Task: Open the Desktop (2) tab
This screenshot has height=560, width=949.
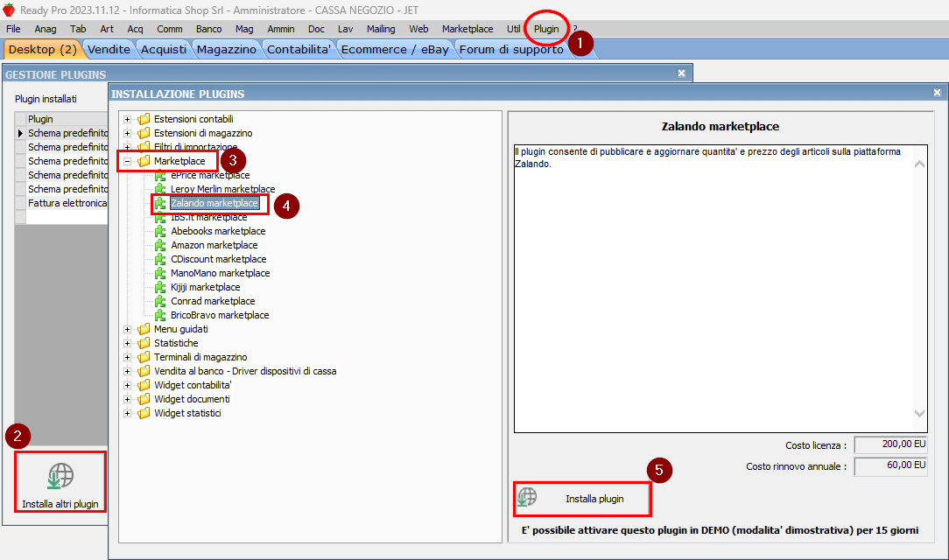Action: pyautogui.click(x=42, y=50)
